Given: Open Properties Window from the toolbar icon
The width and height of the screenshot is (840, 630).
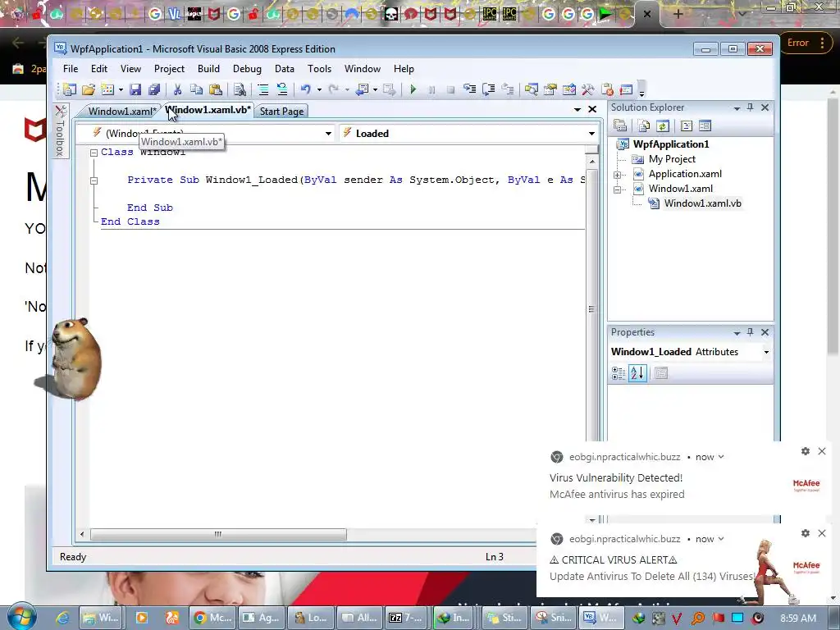Looking at the screenshot, I should (x=550, y=89).
